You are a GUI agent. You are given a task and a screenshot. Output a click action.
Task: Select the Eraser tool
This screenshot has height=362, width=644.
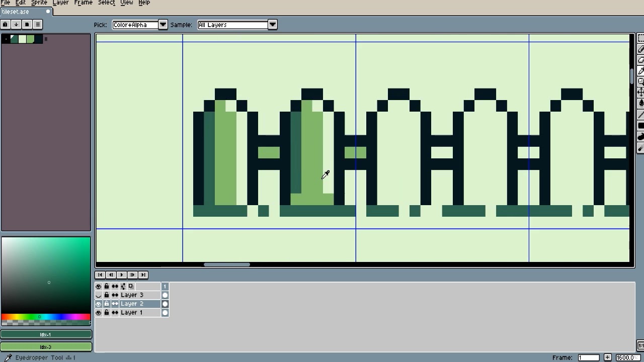pos(640,60)
